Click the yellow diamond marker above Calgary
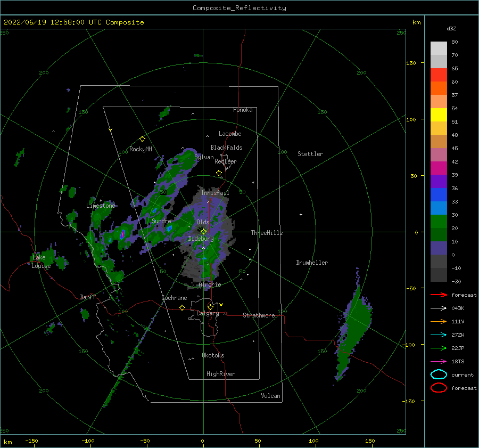 click(x=210, y=307)
